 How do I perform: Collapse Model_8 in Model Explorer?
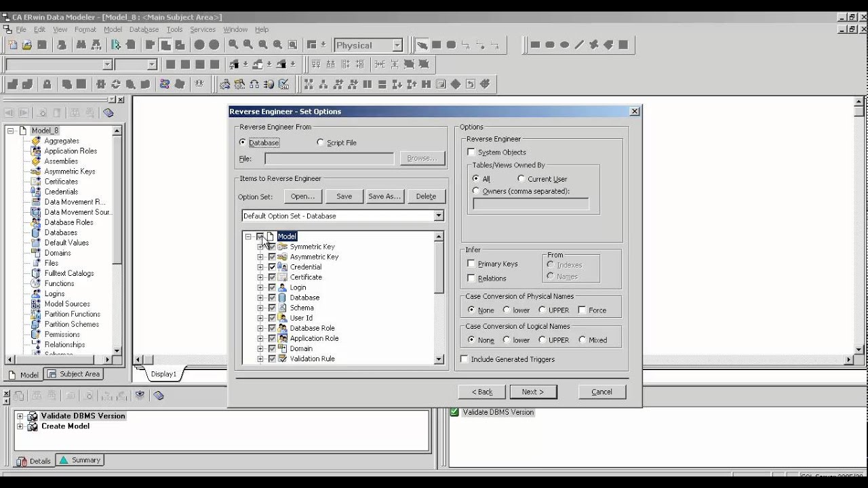click(x=10, y=131)
